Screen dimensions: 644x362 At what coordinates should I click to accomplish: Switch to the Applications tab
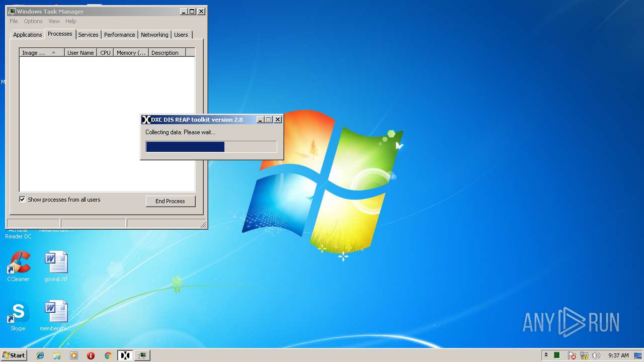tap(28, 35)
